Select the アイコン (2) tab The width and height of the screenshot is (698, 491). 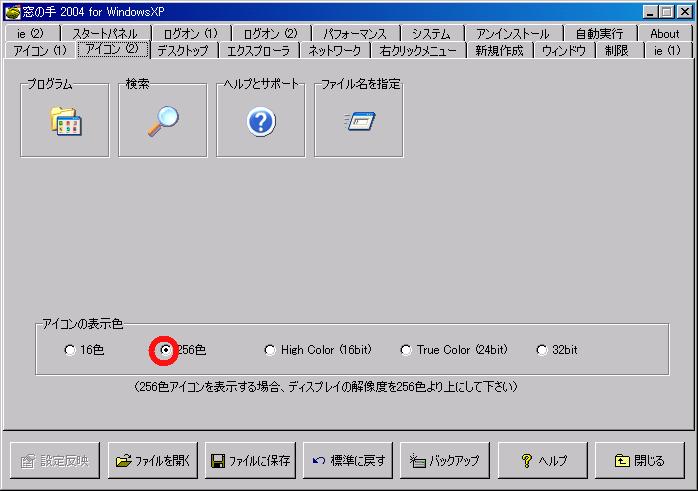click(x=113, y=49)
